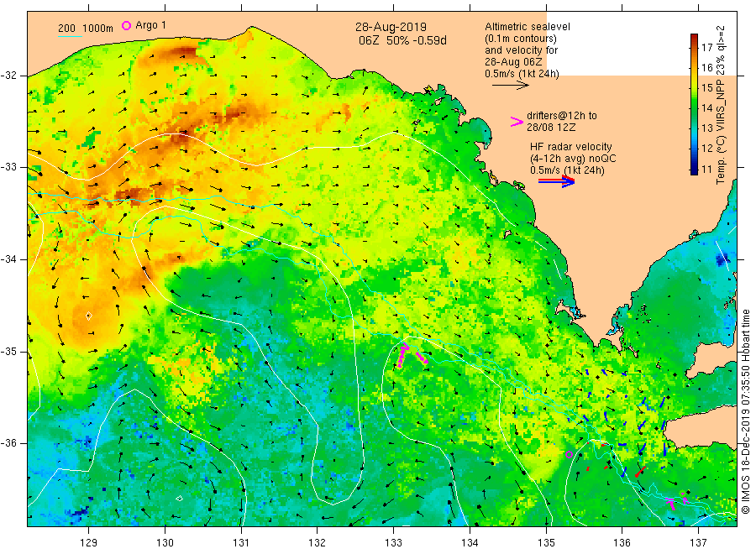Click the '13' color bar tick label
The width and height of the screenshot is (756, 554).
tap(706, 128)
